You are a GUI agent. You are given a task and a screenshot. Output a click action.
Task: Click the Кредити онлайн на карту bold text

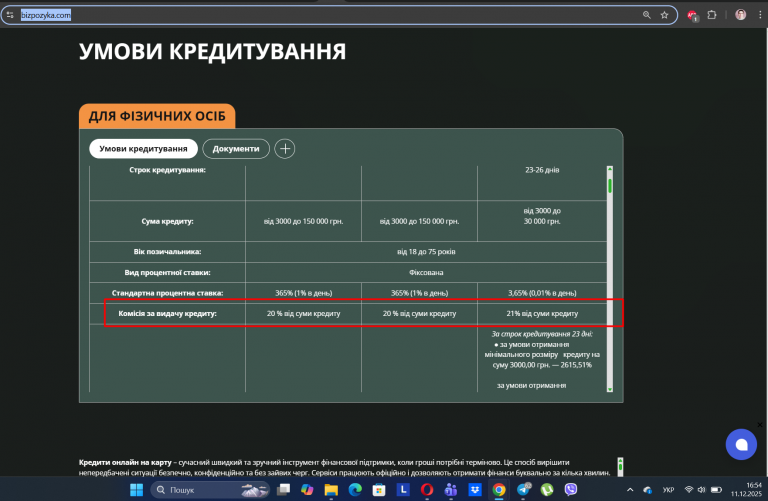pos(125,462)
